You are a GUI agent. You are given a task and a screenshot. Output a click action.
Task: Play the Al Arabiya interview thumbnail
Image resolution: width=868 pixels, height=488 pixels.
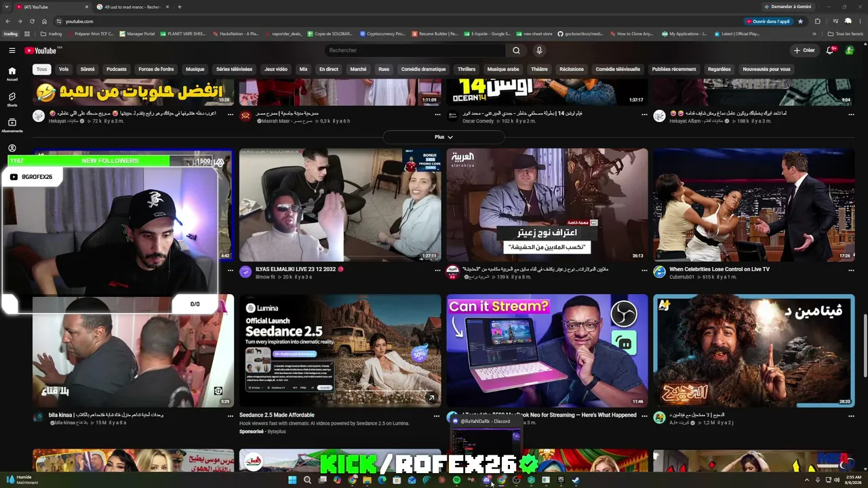coord(547,205)
